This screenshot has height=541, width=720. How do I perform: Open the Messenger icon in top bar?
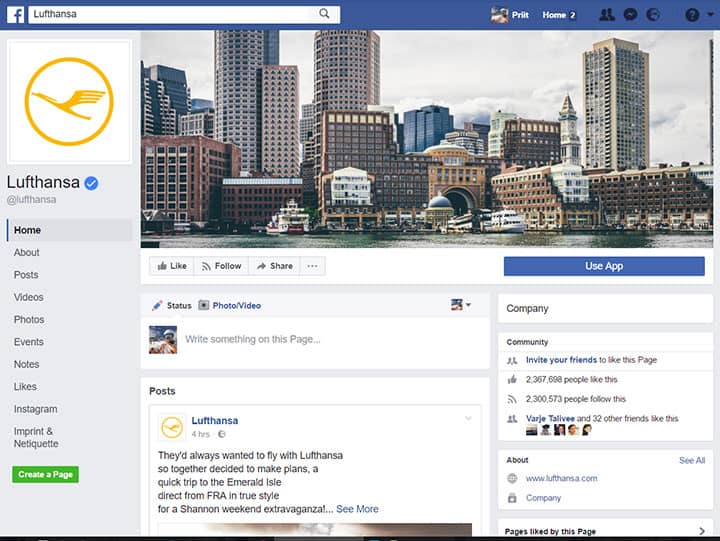[630, 15]
